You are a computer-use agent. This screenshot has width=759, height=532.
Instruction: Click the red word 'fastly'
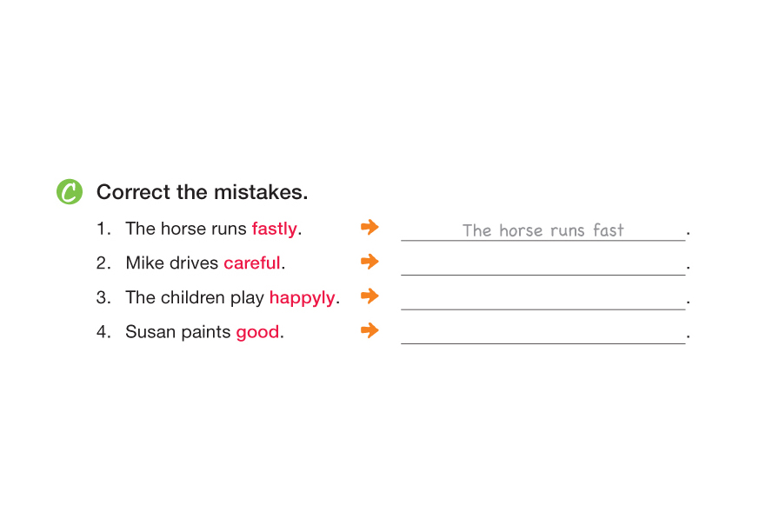pyautogui.click(x=274, y=229)
